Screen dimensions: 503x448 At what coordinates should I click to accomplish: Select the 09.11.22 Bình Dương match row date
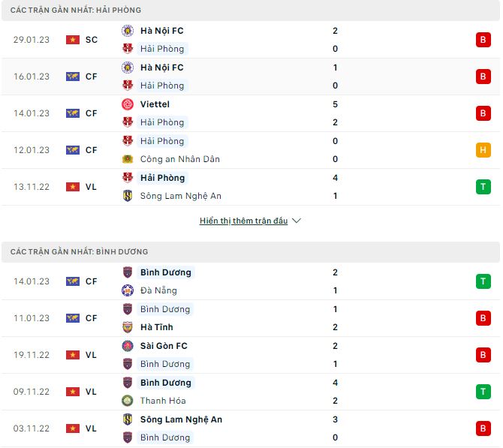pos(32,392)
